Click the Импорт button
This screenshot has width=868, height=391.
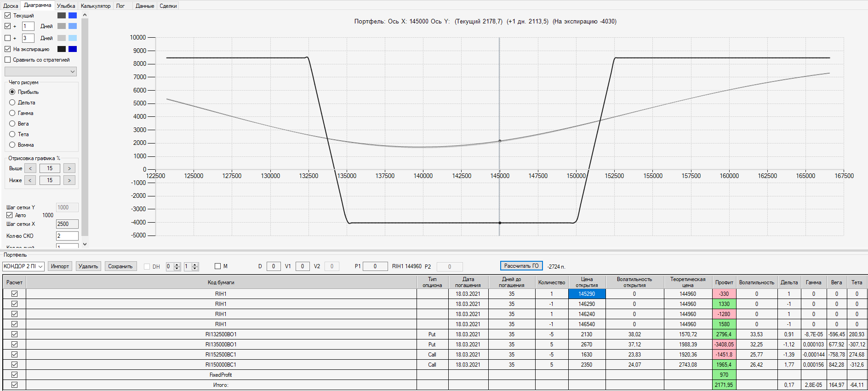[60, 266]
